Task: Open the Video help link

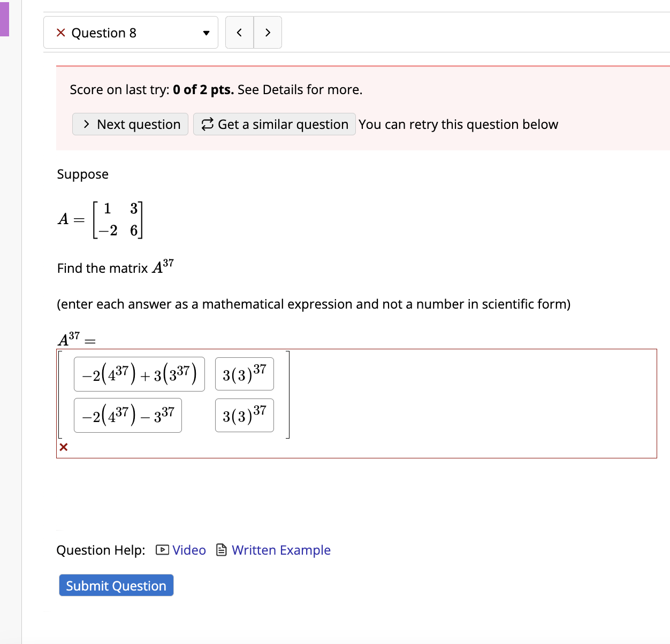Action: coord(188,550)
